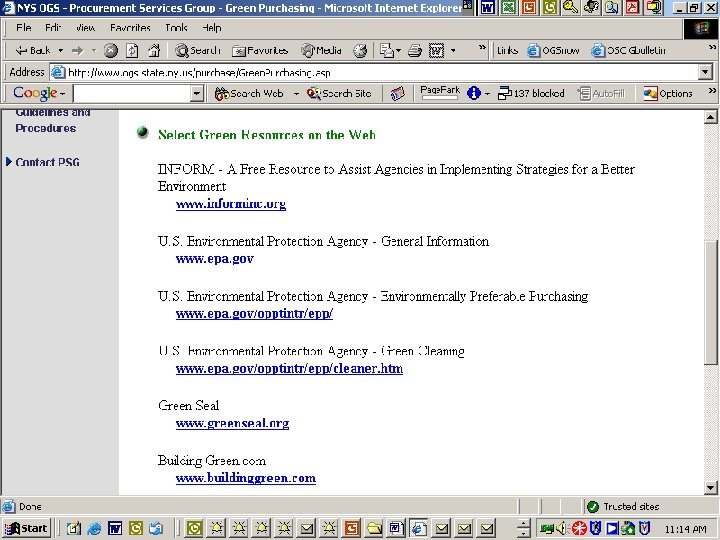
Task: Go to Home page icon
Action: click(x=154, y=50)
